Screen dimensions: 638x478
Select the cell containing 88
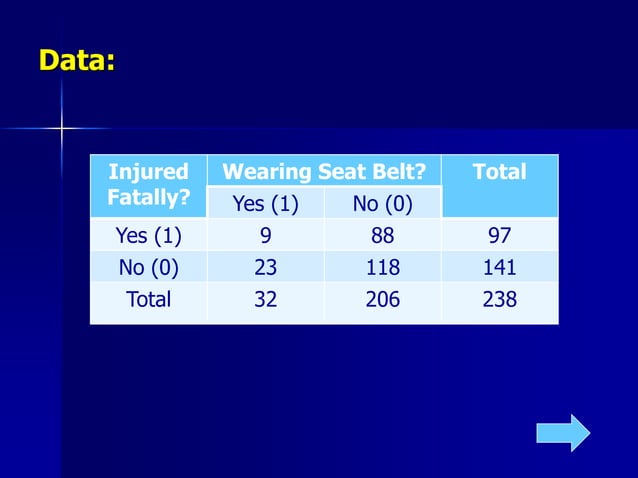coord(382,236)
